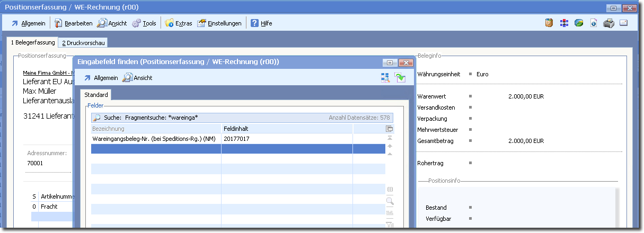Open the Einstellungen menu

pos(219,23)
